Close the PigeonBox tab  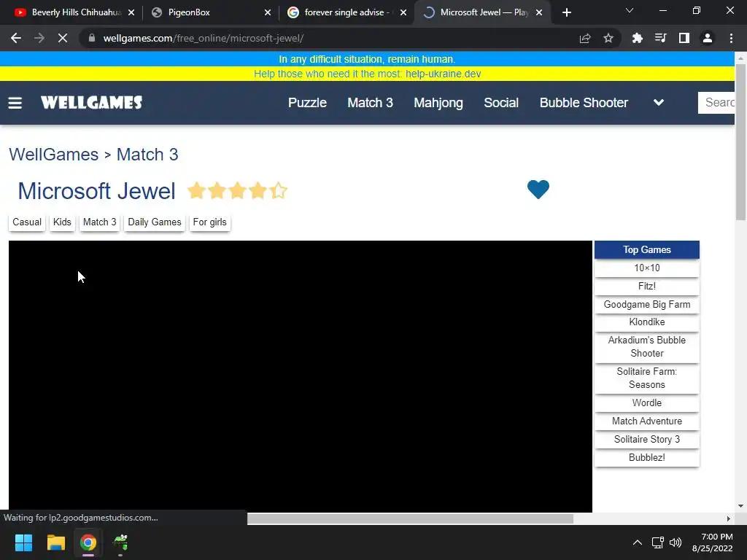[268, 12]
